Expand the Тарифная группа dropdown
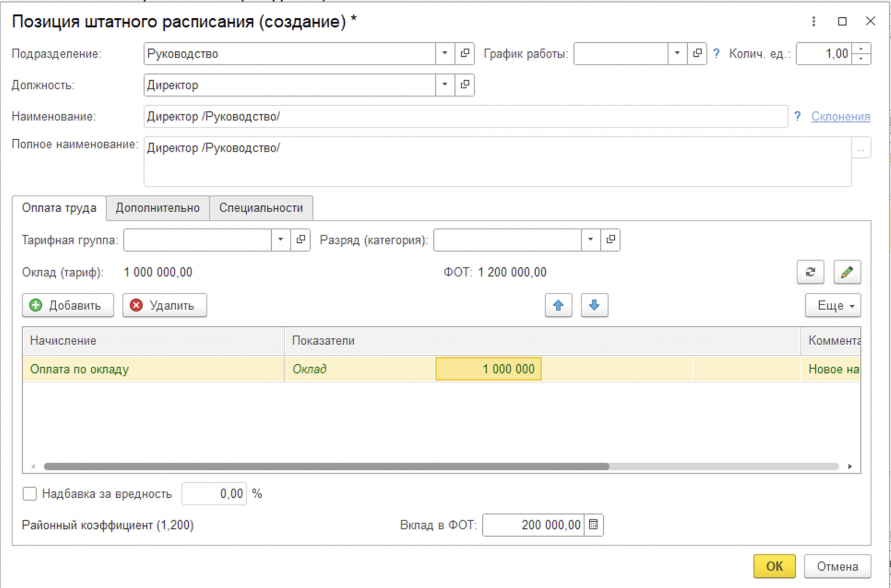The width and height of the screenshot is (891, 588). pos(281,239)
